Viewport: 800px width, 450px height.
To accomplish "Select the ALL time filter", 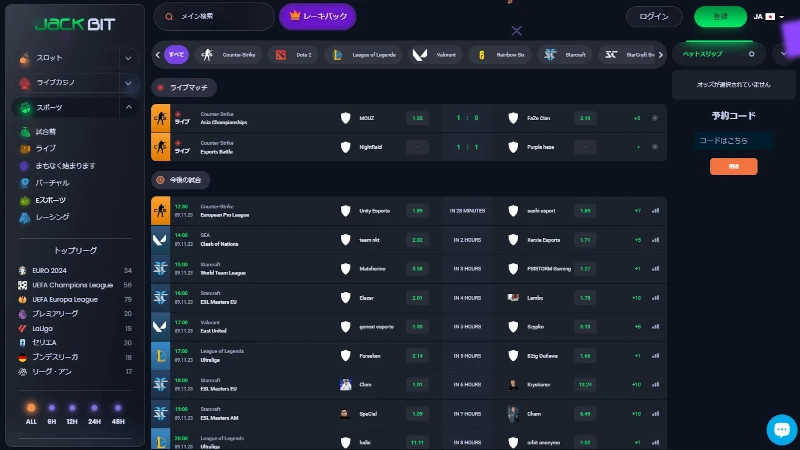I will tap(31, 414).
